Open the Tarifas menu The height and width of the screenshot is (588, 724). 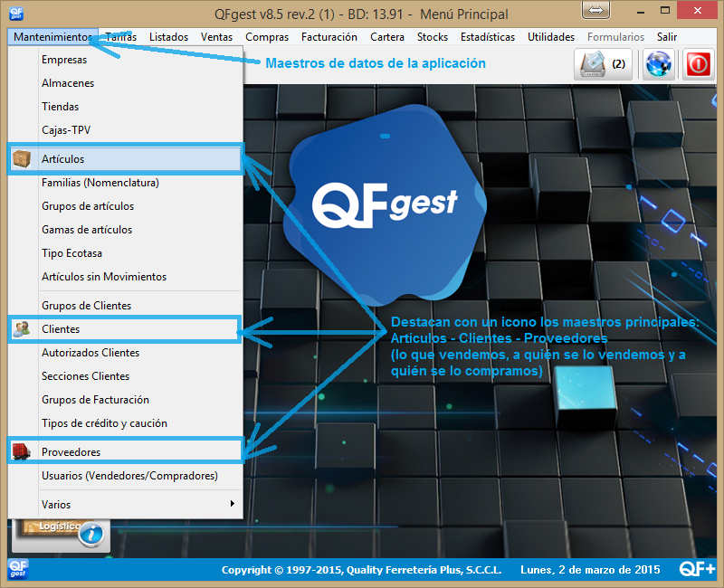(x=121, y=37)
